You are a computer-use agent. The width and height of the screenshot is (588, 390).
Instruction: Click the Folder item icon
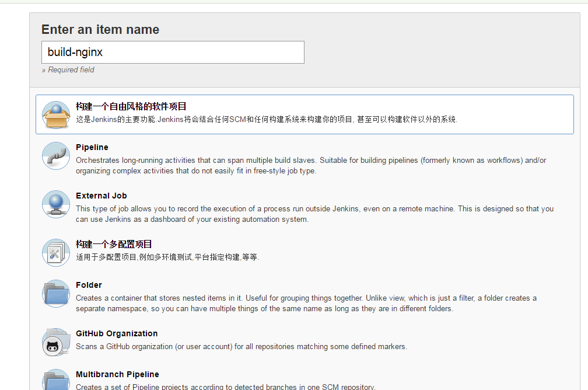coord(56,294)
